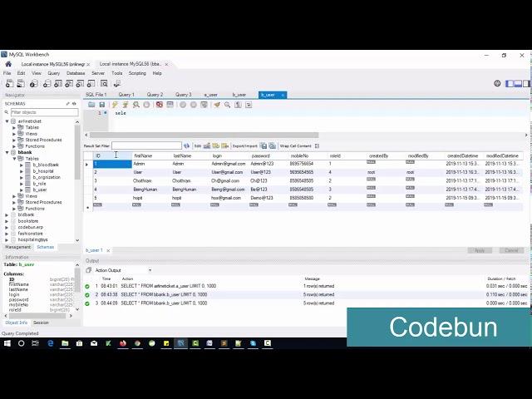Click the Admin@gmail.com login cell
This screenshot has height=399, width=532.
click(x=229, y=164)
